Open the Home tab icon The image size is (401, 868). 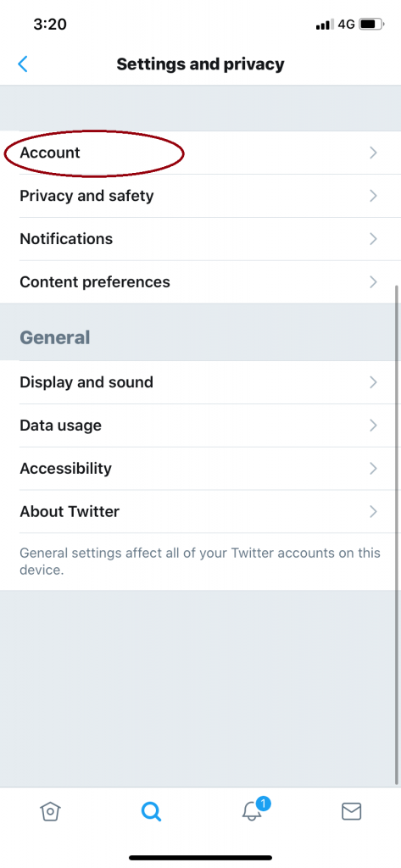tap(50, 811)
